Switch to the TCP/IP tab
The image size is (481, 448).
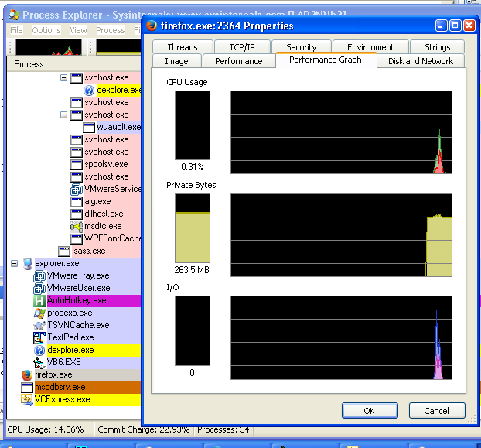click(242, 47)
